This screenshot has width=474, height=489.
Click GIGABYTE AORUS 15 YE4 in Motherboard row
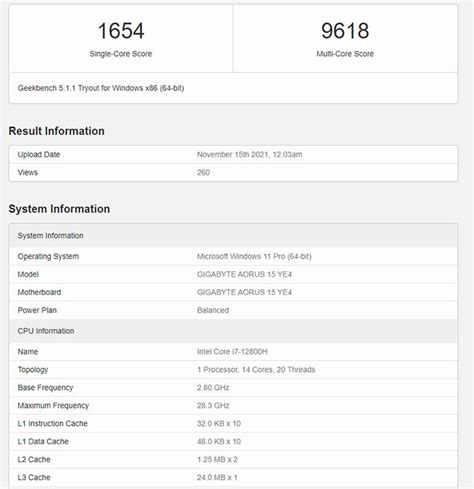(x=244, y=292)
